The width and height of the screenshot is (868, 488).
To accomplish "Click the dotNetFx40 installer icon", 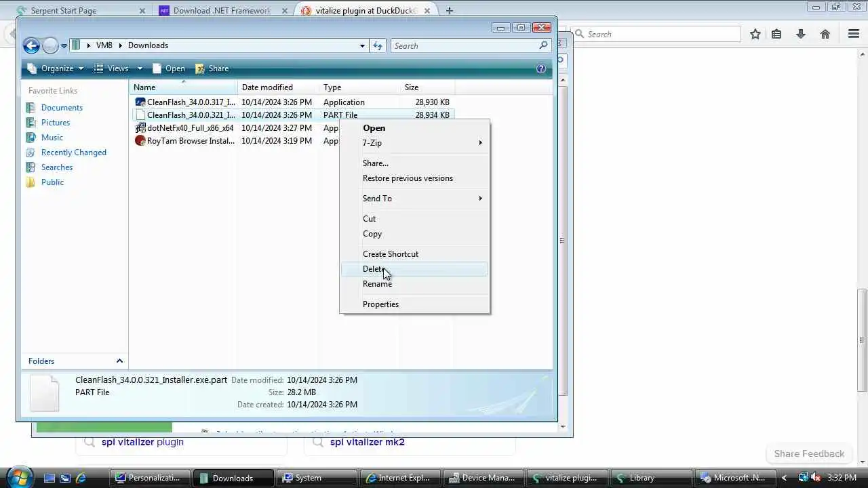I will tap(140, 128).
